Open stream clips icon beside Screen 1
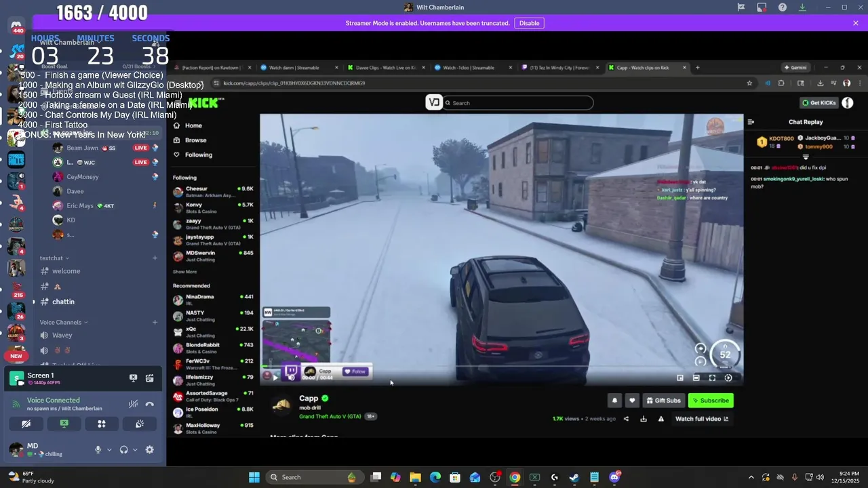This screenshot has width=868, height=488. click(x=149, y=378)
